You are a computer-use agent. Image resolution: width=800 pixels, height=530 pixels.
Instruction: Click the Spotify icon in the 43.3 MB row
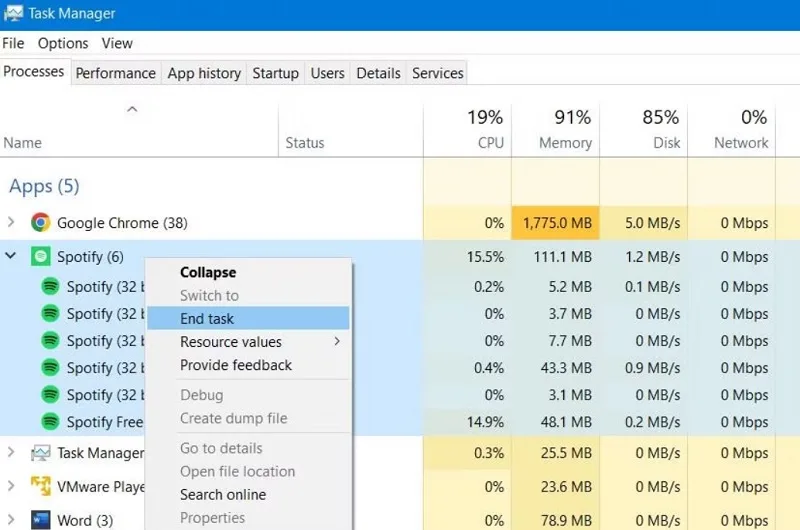point(50,367)
